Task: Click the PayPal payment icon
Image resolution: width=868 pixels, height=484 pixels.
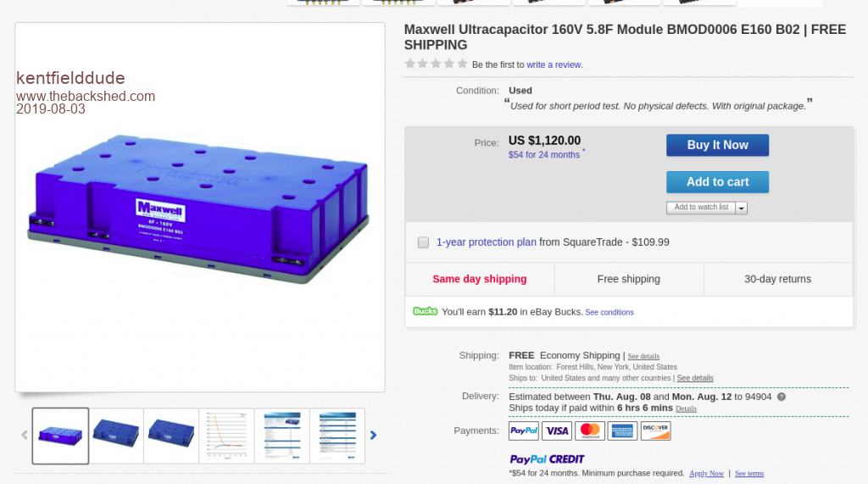Action: pos(523,431)
